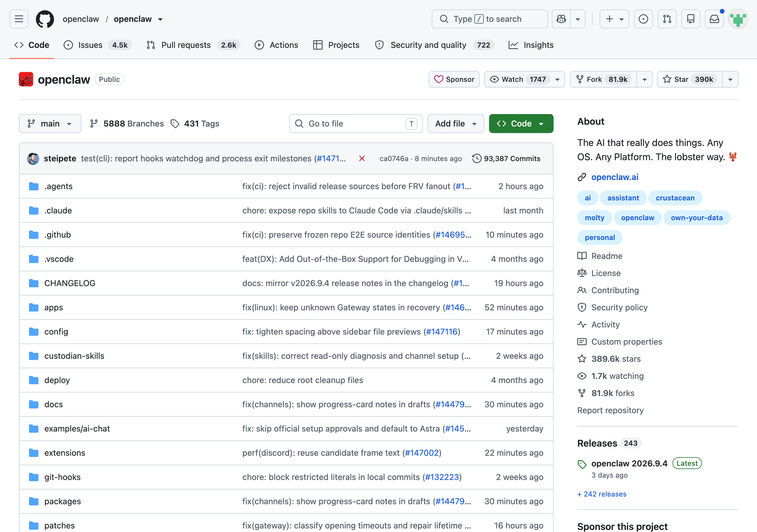Open the 431 Tags link

pos(195,124)
